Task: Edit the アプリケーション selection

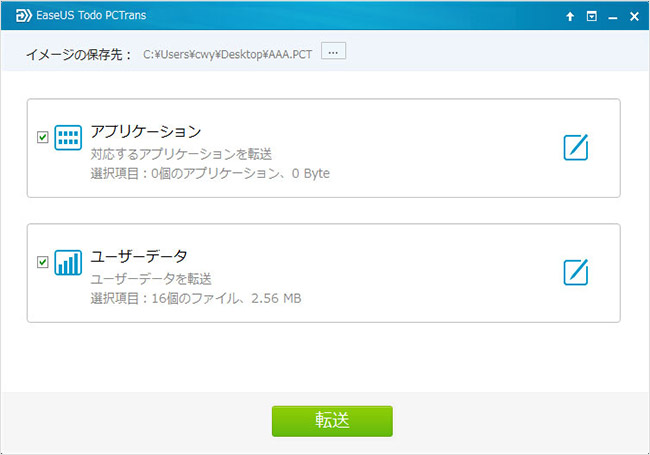Action: click(x=576, y=147)
